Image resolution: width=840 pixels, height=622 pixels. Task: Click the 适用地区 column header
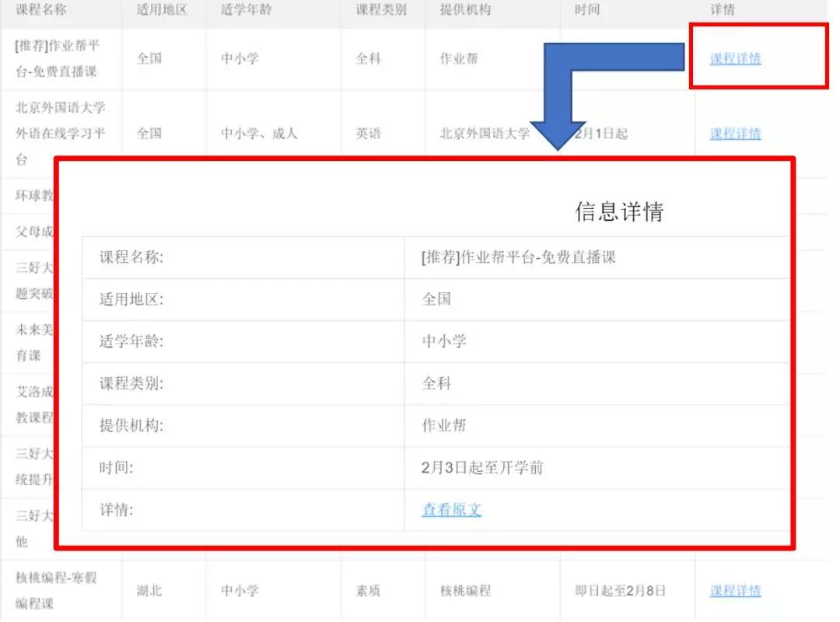pos(161,9)
